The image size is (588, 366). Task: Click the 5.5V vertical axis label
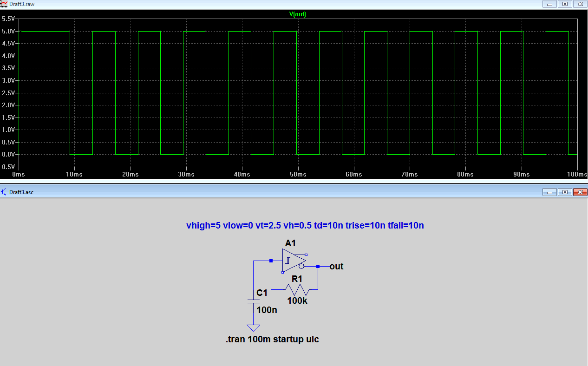click(x=8, y=19)
